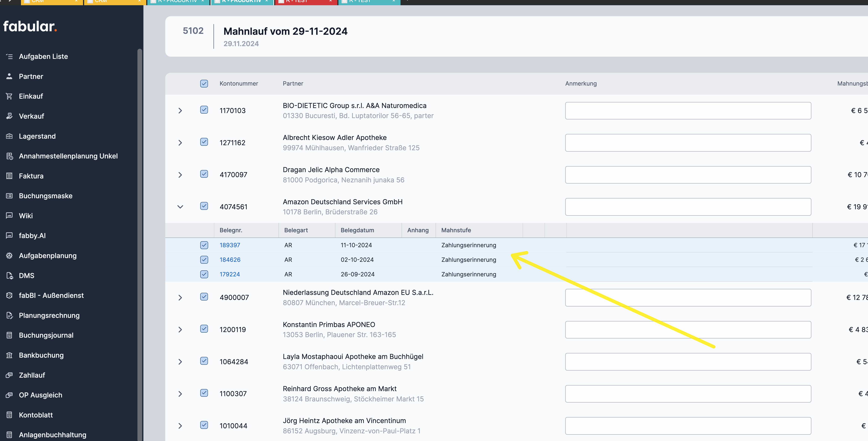Toggle the select-all checkbox in table header
This screenshot has height=441, width=868.
pyautogui.click(x=204, y=84)
